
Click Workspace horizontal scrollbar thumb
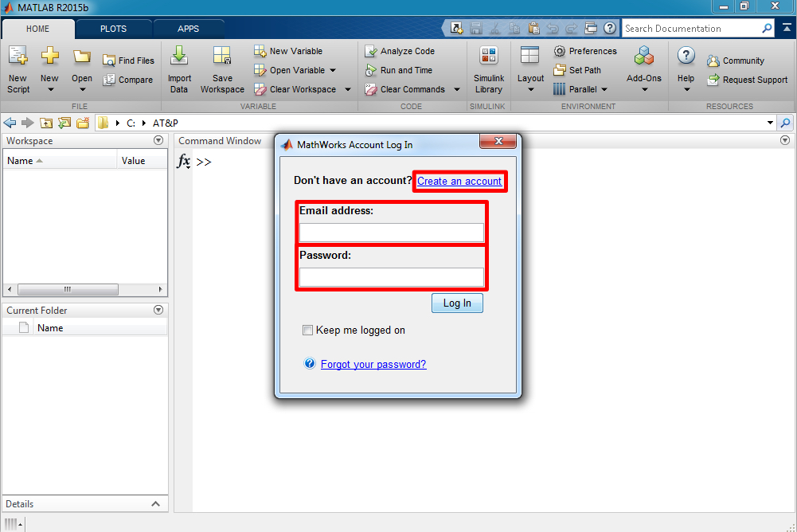(x=68, y=289)
